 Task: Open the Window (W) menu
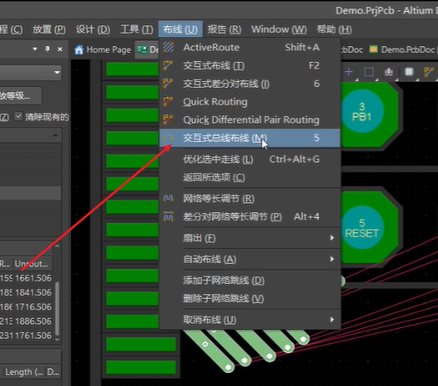pyautogui.click(x=279, y=30)
